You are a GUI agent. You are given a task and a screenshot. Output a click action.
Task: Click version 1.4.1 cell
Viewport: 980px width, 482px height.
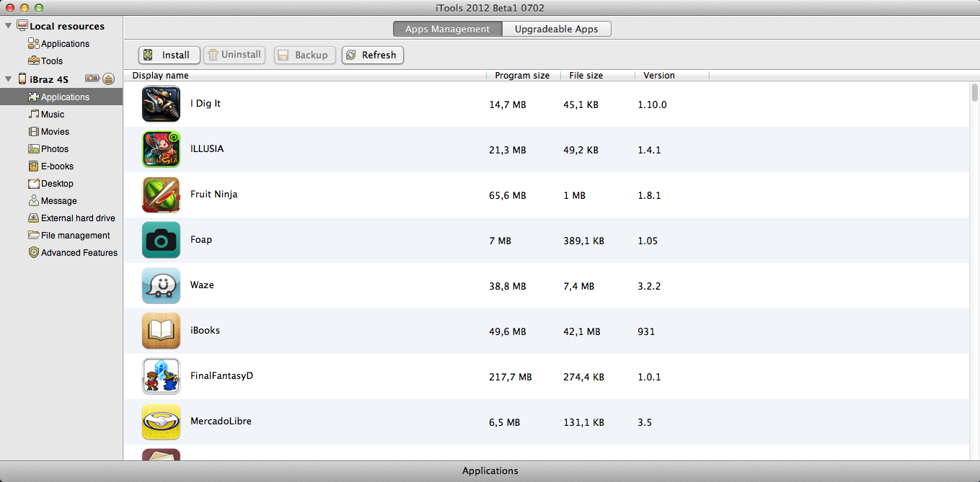[x=649, y=150]
